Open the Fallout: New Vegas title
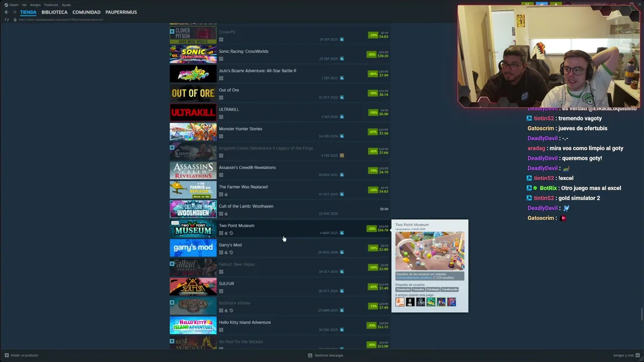 [x=236, y=264]
